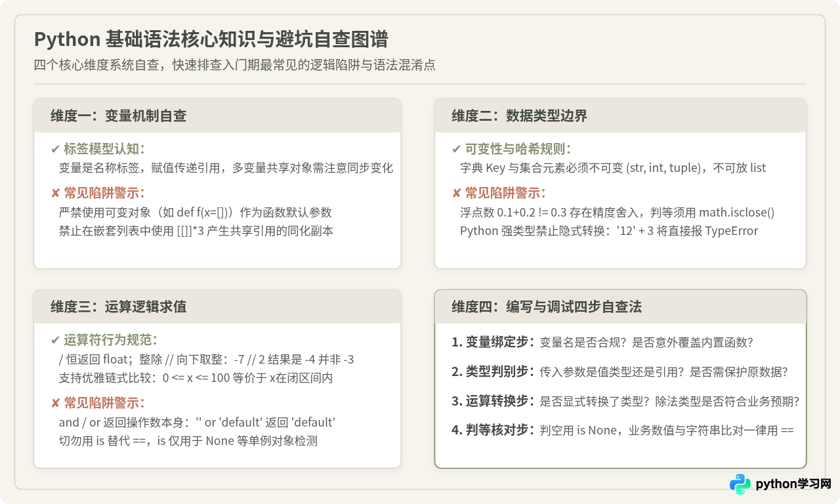The width and height of the screenshot is (840, 504).
Task: Select the "可变性与哈希规则" heading
Action: pyautogui.click(x=511, y=149)
